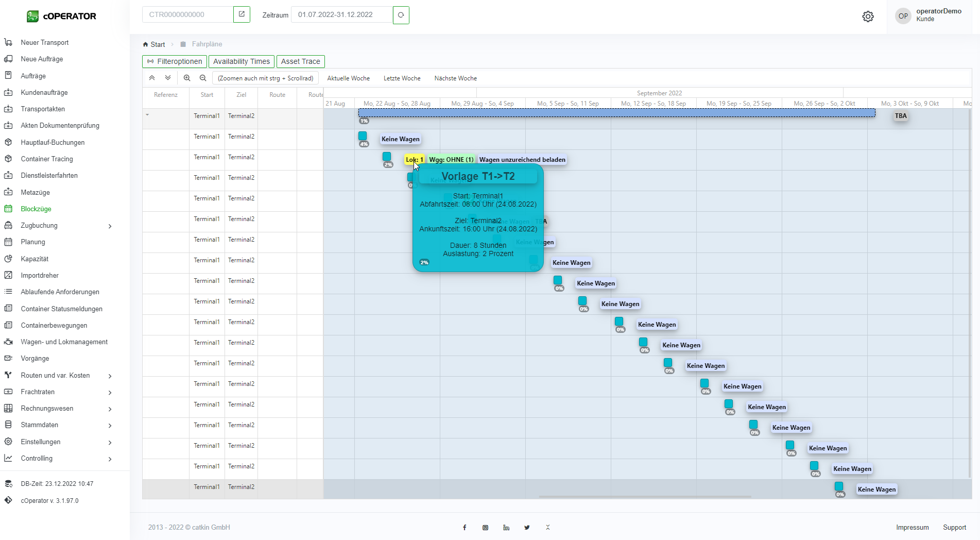The height and width of the screenshot is (540, 980).
Task: Click the horizontal scrollbar under the timeline
Action: click(x=644, y=497)
